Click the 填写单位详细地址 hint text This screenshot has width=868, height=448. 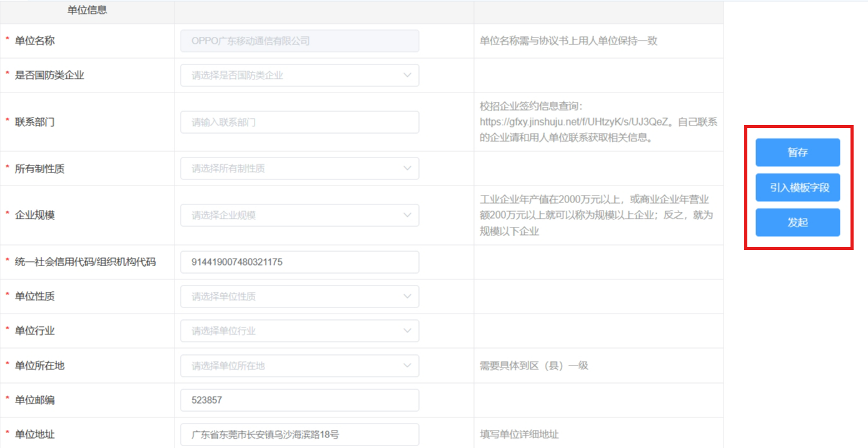coord(518,434)
